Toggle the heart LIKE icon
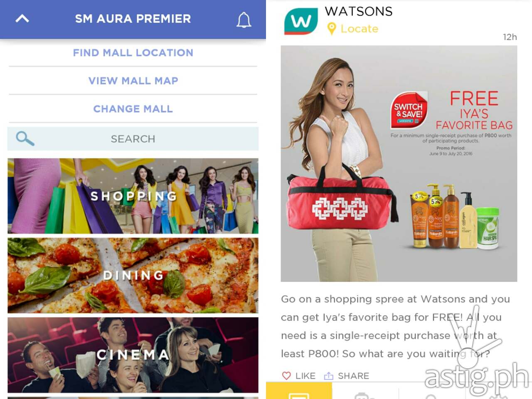Screen dimensions: 532x399 pyautogui.click(x=286, y=376)
